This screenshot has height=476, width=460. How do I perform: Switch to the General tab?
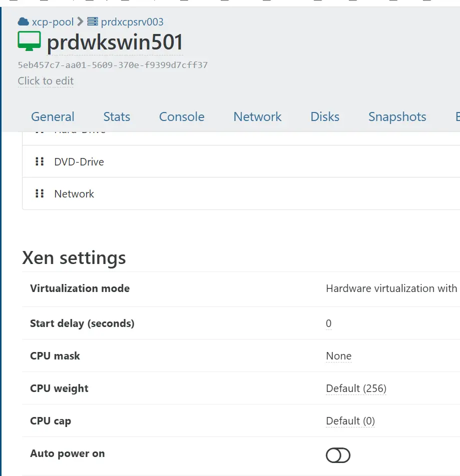pyautogui.click(x=53, y=116)
